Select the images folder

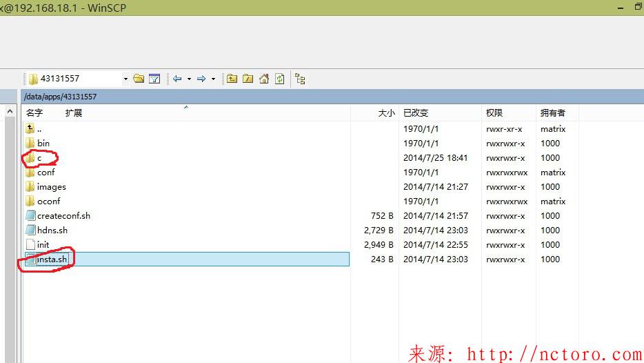point(51,186)
